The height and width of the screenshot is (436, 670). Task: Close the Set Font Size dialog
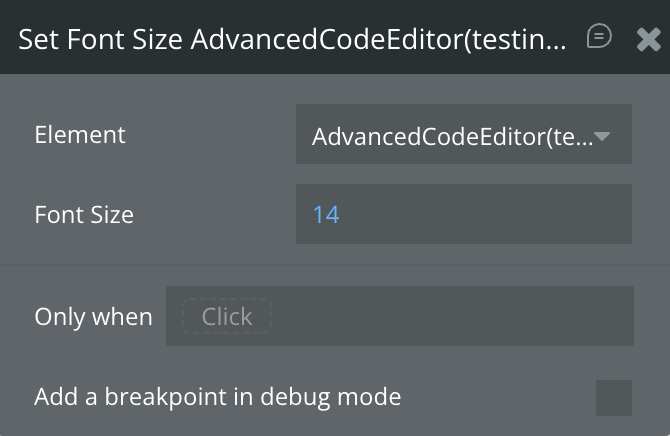(648, 39)
